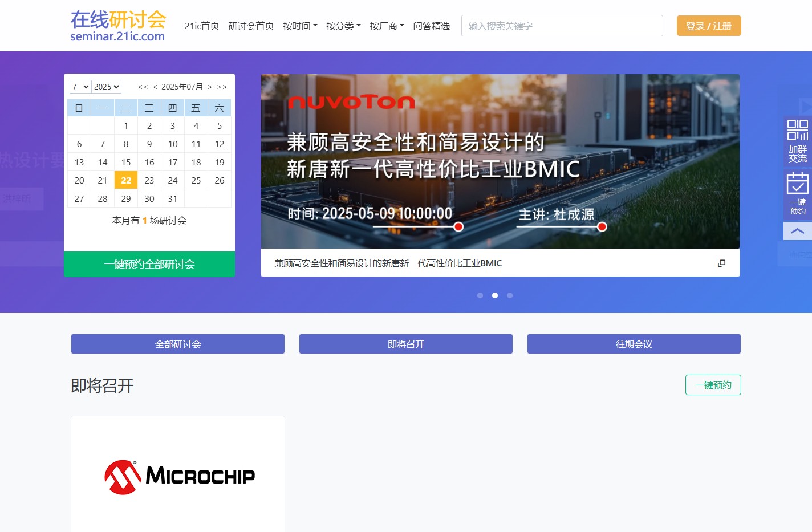
Task: Select date 24 in the calendar
Action: click(x=173, y=180)
